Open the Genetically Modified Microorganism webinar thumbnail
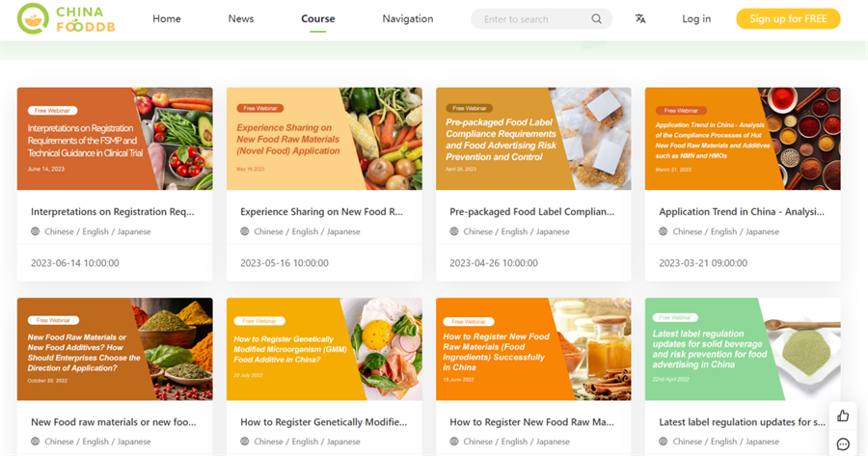 click(x=324, y=348)
